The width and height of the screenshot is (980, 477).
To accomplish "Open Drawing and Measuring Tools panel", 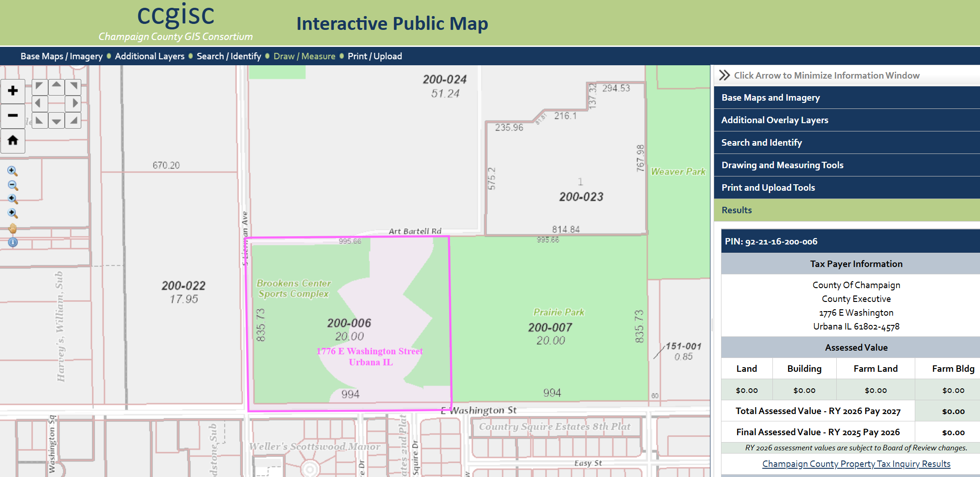I will (x=782, y=165).
